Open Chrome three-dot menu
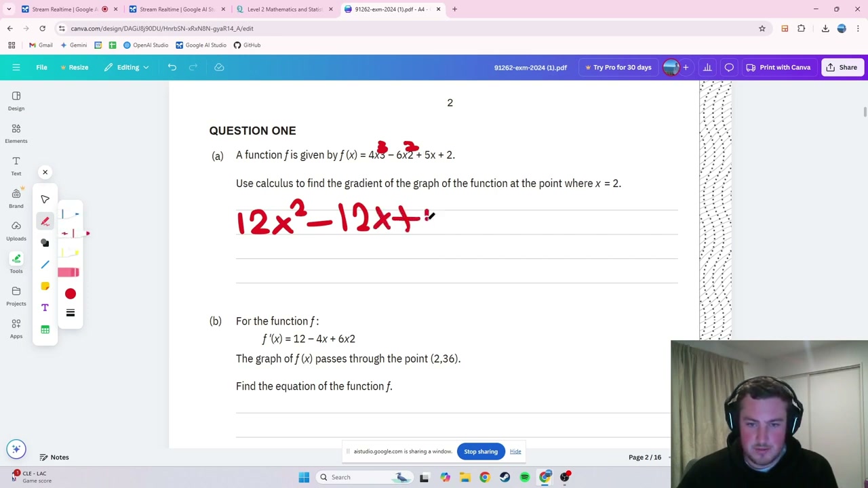The width and height of the screenshot is (868, 488). (858, 28)
